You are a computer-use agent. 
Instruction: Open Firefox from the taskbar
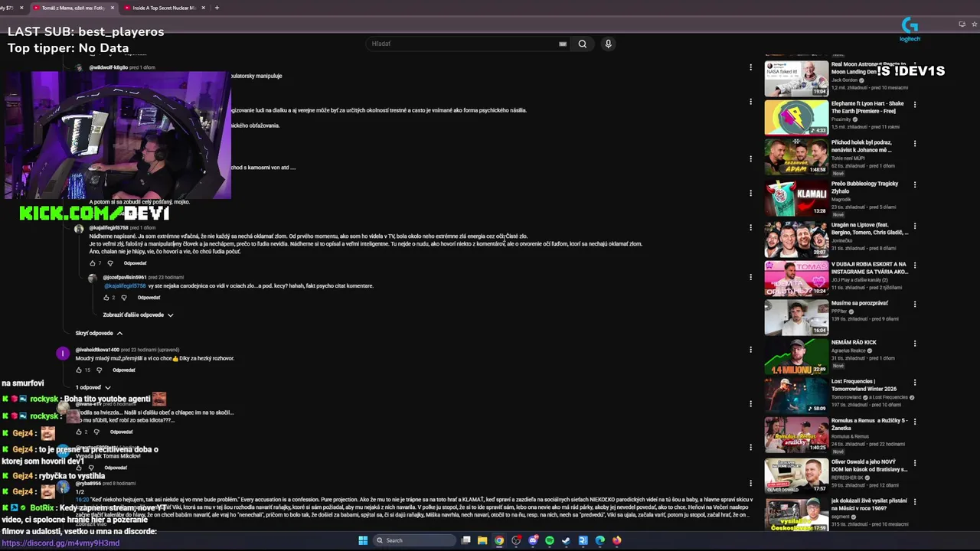[616, 540]
